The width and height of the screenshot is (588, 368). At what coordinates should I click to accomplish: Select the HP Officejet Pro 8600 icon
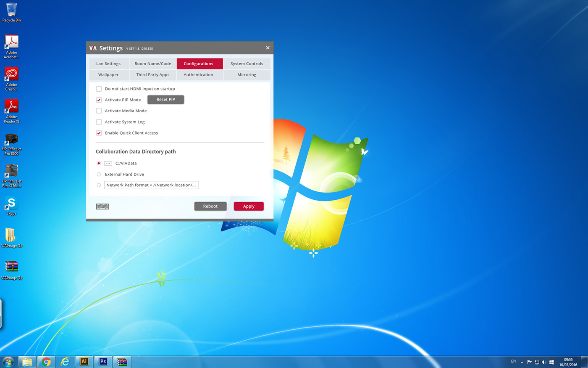point(12,143)
